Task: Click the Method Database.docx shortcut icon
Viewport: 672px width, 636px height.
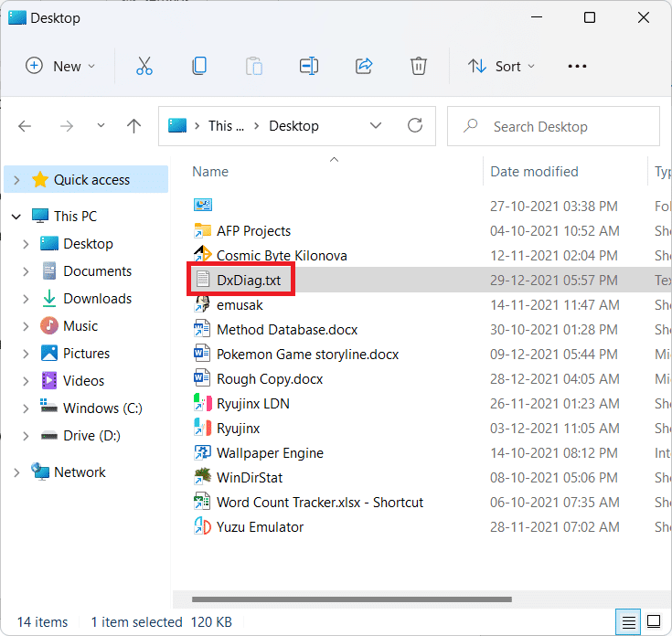Action: [202, 329]
